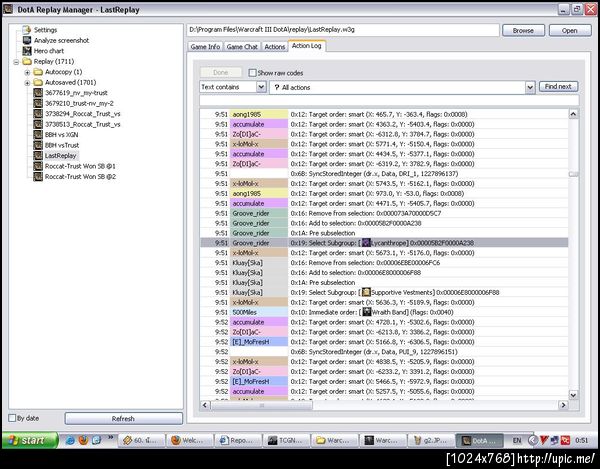
Task: Click the Internet Explorer quick launch icon
Action: pos(70,440)
